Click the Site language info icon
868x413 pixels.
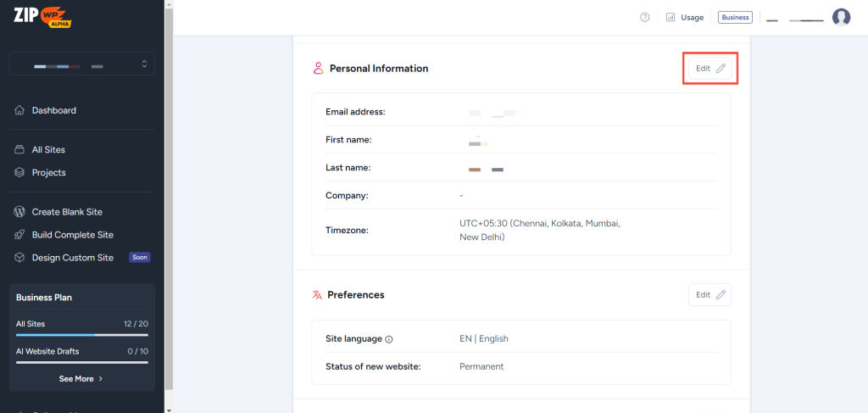pyautogui.click(x=389, y=339)
